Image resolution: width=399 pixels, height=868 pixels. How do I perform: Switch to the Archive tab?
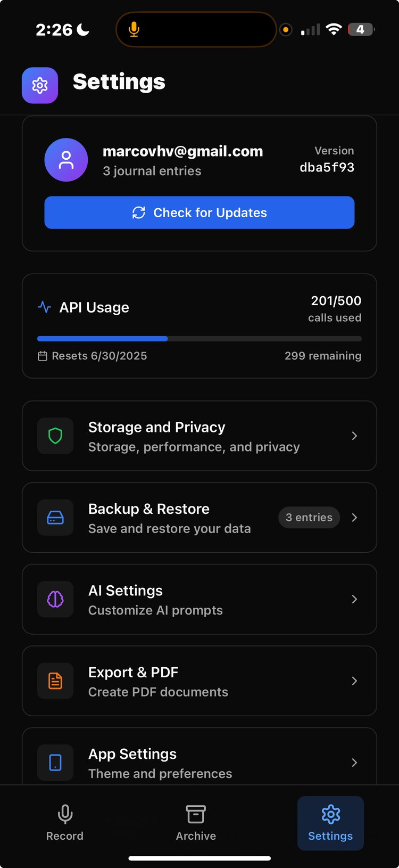(x=196, y=823)
